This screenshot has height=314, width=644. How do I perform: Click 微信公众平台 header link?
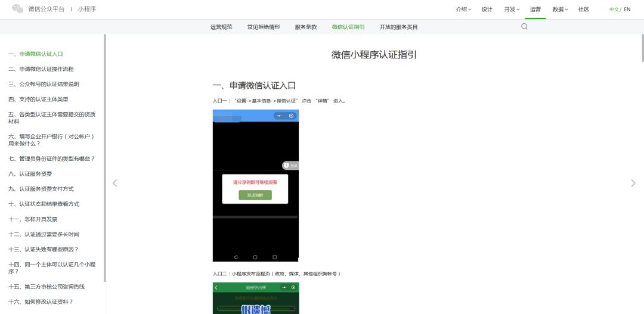47,9
